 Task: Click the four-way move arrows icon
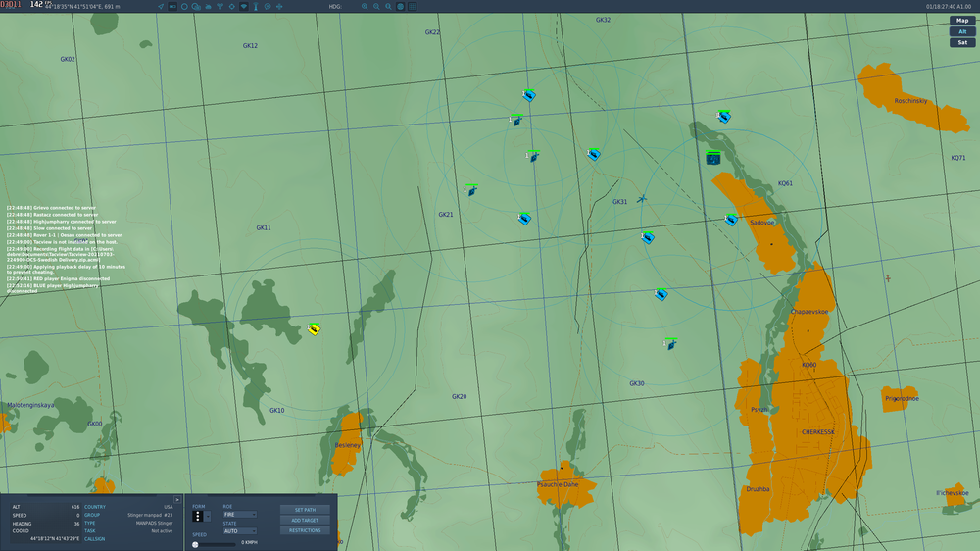[x=279, y=6]
